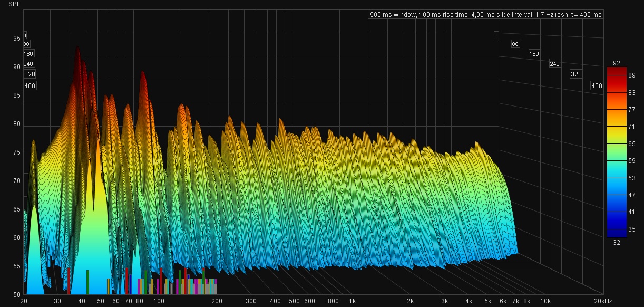Click the green modal marker bar near 45 Hz
This screenshot has height=307, width=644.
(87, 282)
